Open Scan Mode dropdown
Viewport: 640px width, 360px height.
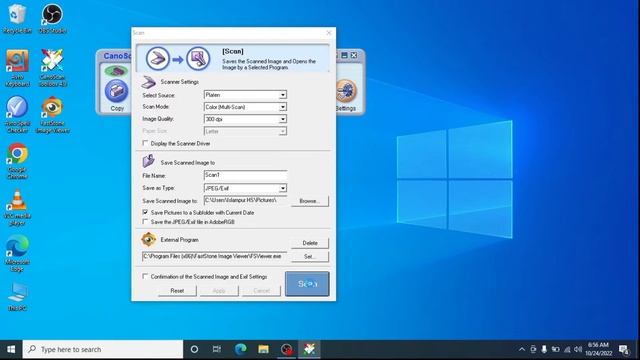282,107
